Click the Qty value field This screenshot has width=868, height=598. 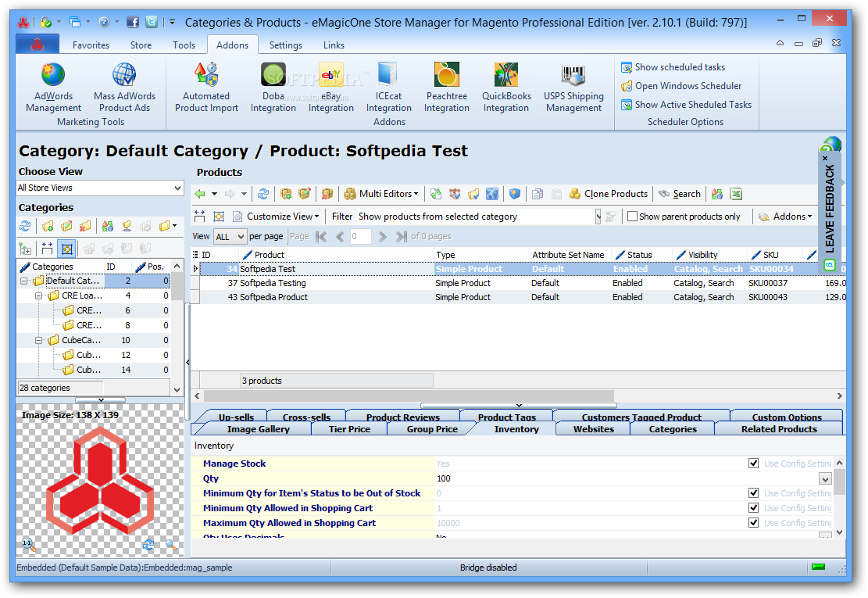[627, 478]
